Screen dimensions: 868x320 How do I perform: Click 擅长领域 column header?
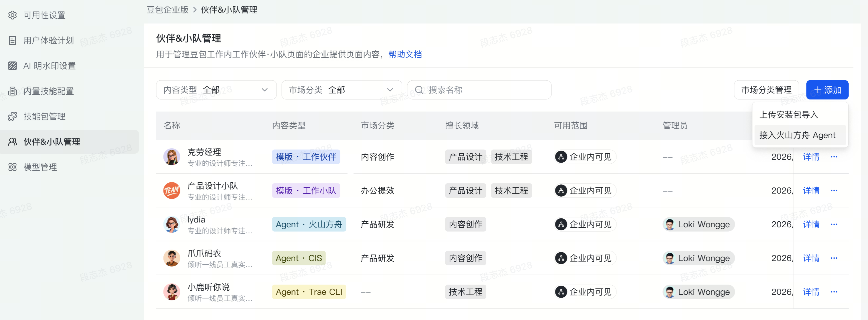coord(462,126)
